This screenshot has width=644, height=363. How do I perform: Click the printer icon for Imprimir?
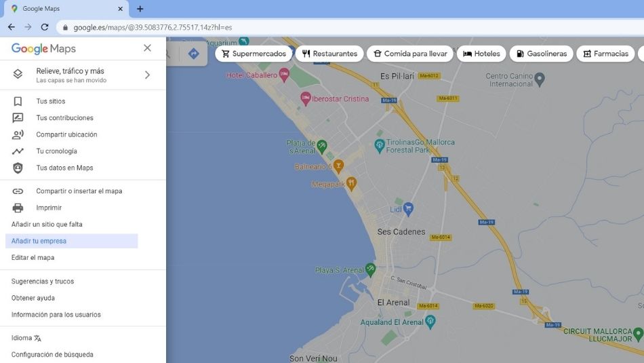(x=18, y=208)
